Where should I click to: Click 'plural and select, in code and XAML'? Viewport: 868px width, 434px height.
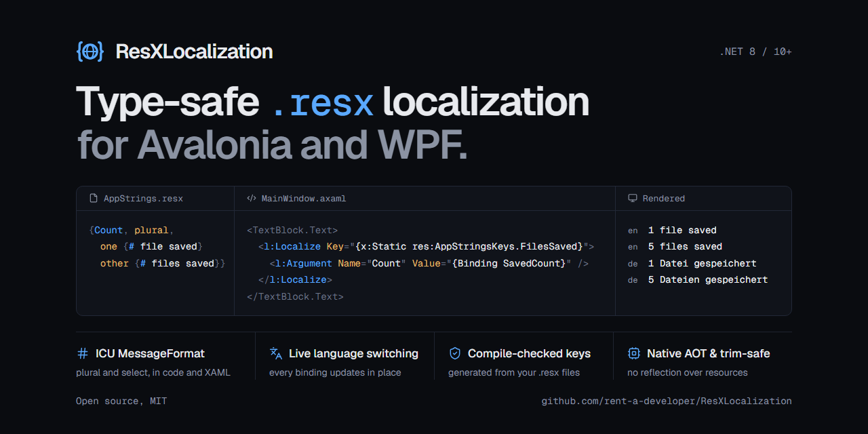point(153,372)
